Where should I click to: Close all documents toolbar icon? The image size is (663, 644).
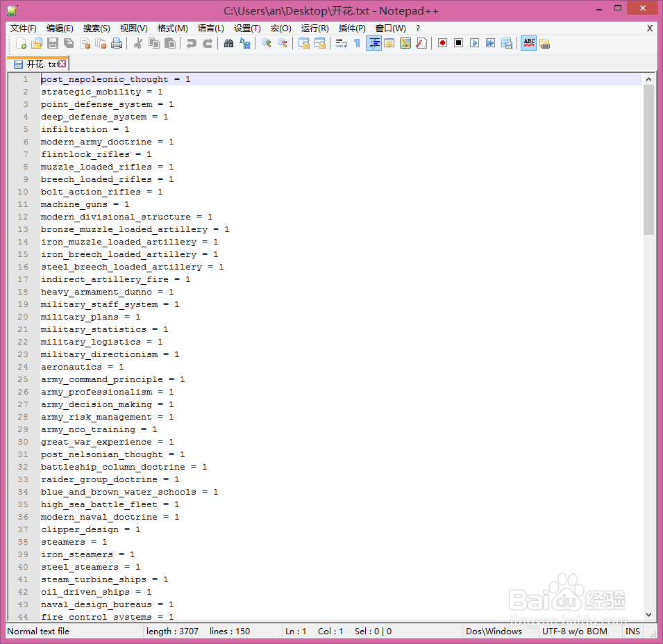point(101,43)
